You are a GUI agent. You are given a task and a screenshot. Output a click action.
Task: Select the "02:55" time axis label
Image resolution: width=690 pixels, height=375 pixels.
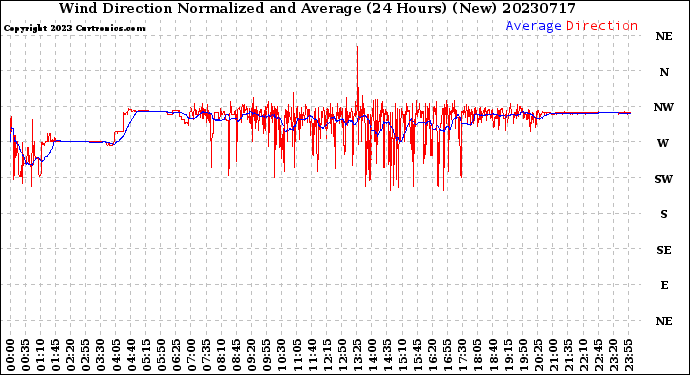point(86,355)
